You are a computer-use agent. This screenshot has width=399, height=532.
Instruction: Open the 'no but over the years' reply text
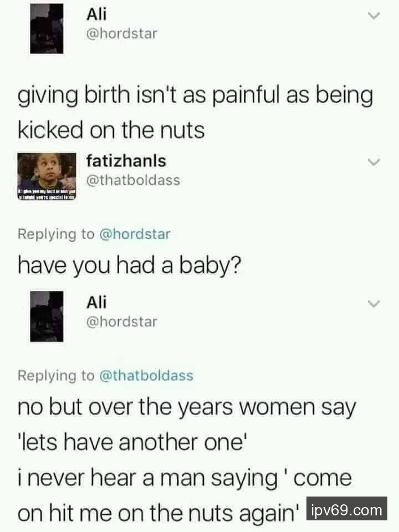tap(187, 460)
